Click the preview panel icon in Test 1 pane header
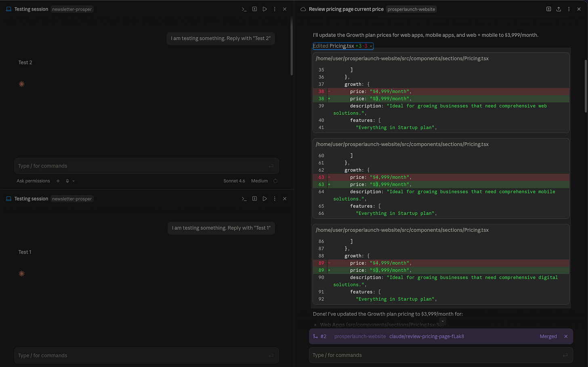This screenshot has height=367, width=588. coord(254,199)
